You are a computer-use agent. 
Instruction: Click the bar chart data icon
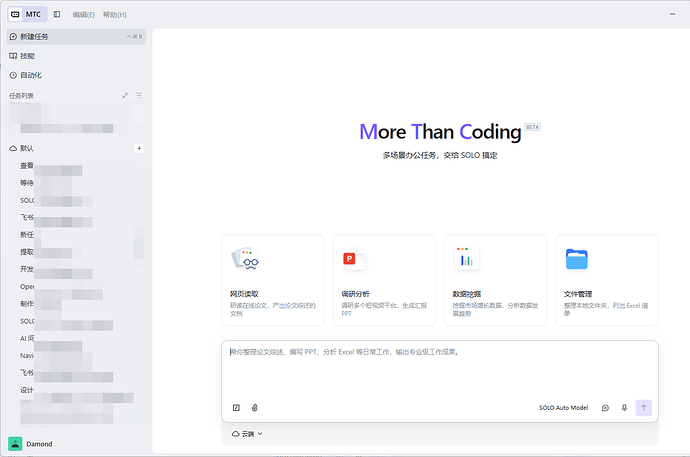click(466, 258)
